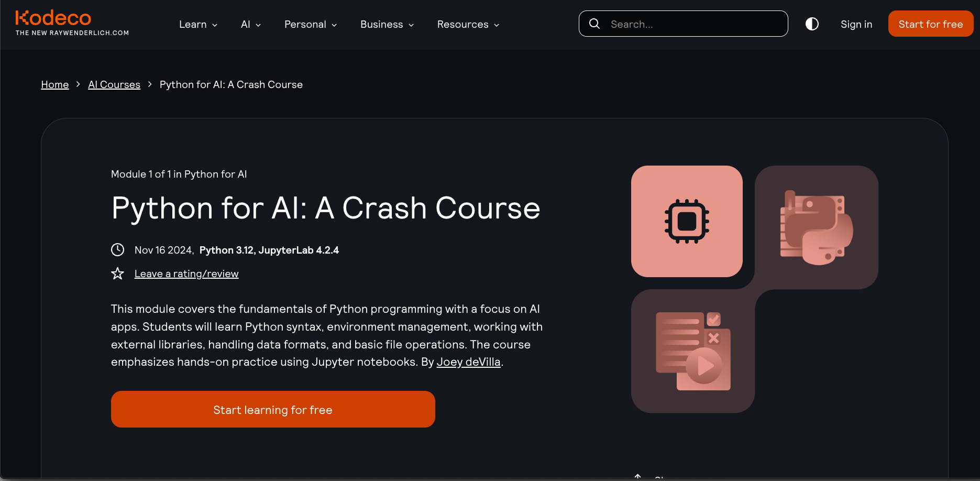Click the Python for AI: A Crash Course breadcrumb text
This screenshot has width=980, height=481.
pyautogui.click(x=231, y=84)
